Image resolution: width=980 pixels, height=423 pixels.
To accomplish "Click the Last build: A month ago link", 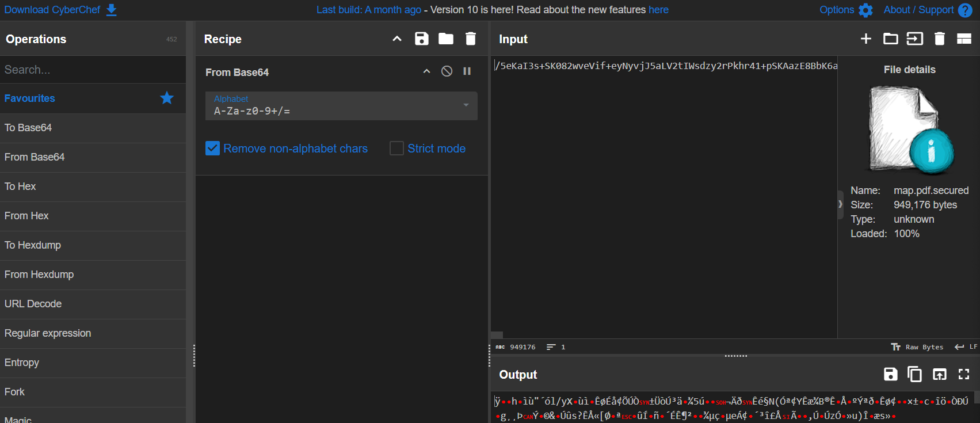I will [x=369, y=10].
